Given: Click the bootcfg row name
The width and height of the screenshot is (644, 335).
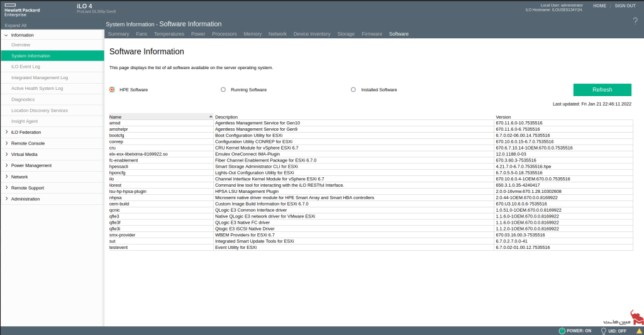Looking at the screenshot, I should [116, 136].
